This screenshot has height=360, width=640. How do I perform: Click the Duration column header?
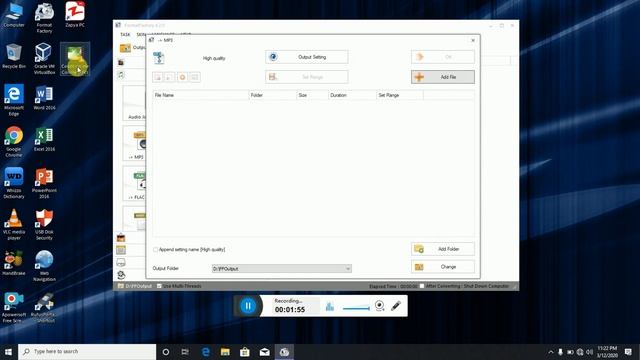coord(352,95)
